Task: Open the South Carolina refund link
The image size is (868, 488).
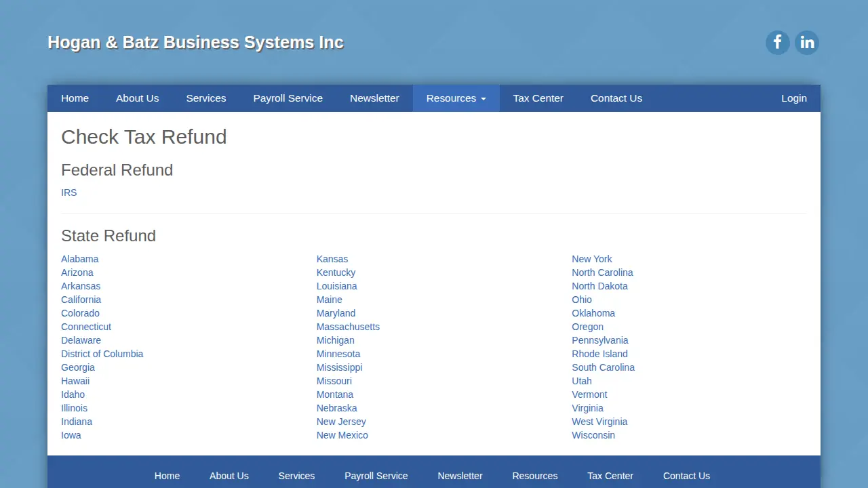Action: tap(604, 367)
